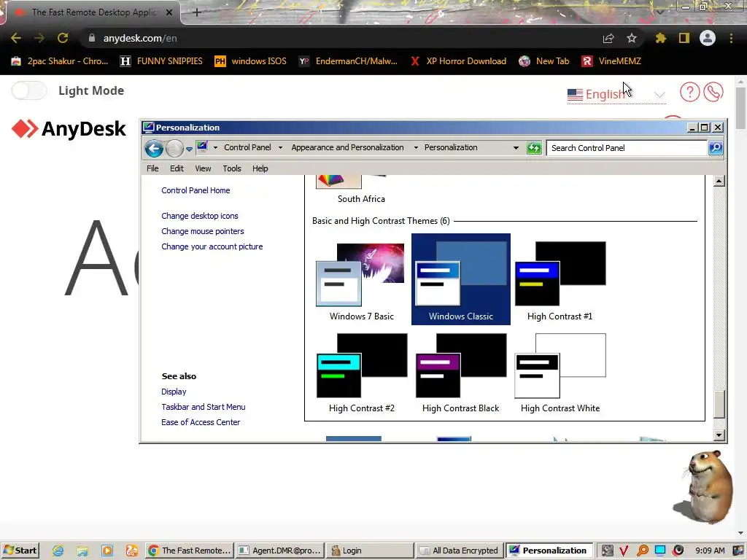Open a new browser tab

[197, 12]
